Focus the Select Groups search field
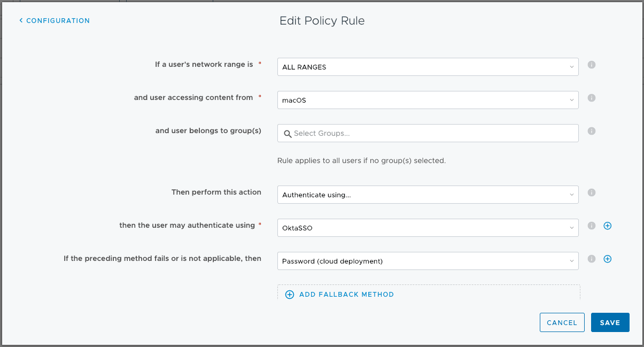 (428, 133)
